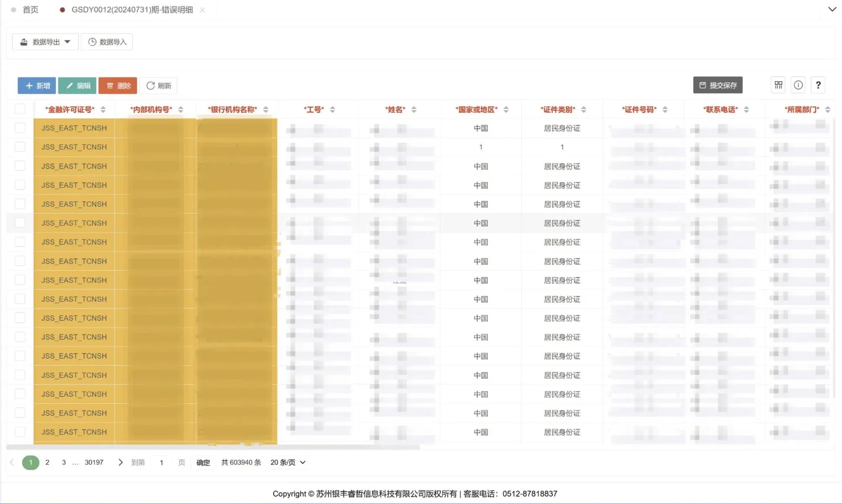
Task: Open help with the question mark icon
Action: (818, 85)
